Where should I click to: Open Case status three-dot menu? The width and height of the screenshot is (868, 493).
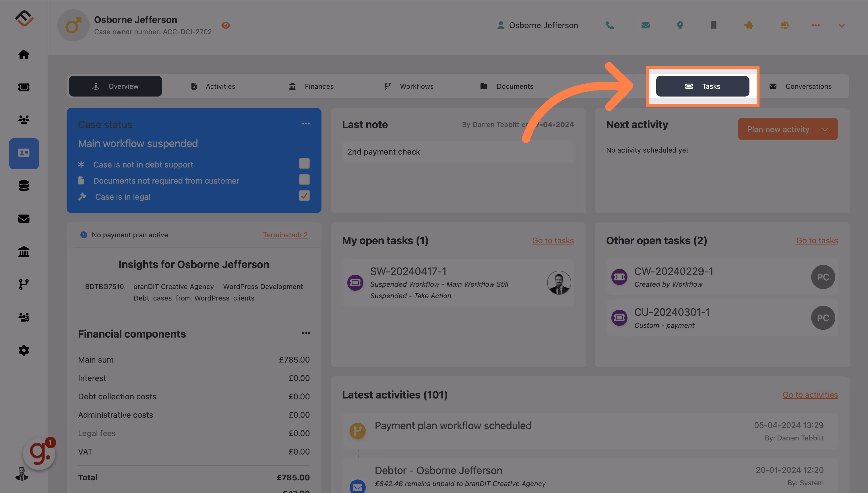[306, 124]
